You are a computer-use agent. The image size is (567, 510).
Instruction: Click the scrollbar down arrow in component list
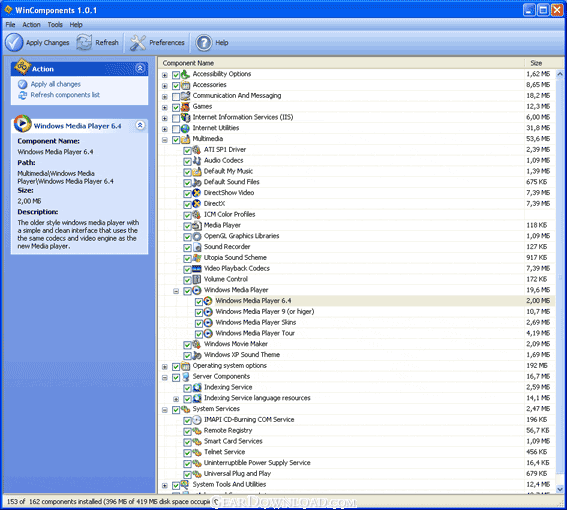tap(560, 489)
